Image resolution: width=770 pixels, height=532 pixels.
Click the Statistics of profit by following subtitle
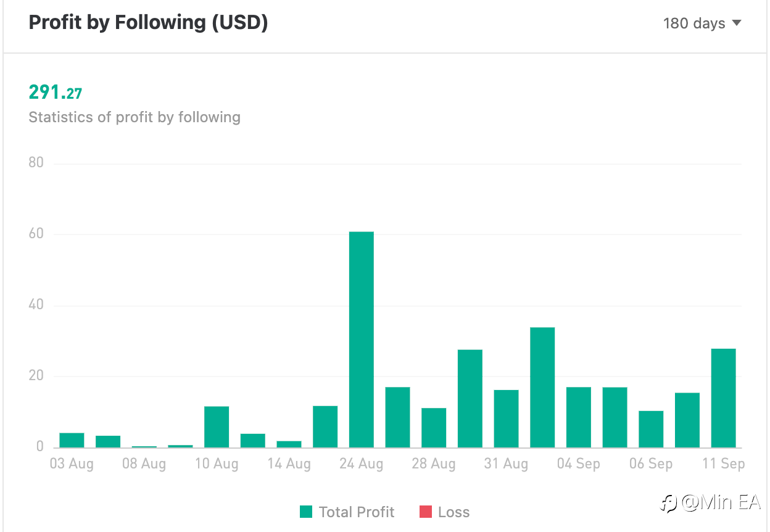pyautogui.click(x=135, y=117)
